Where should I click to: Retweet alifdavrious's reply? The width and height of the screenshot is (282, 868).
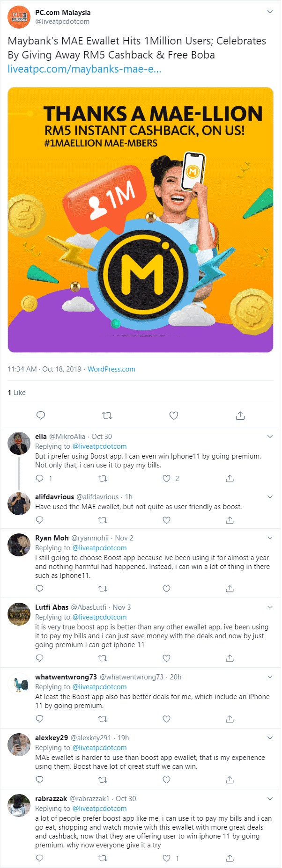click(x=103, y=520)
